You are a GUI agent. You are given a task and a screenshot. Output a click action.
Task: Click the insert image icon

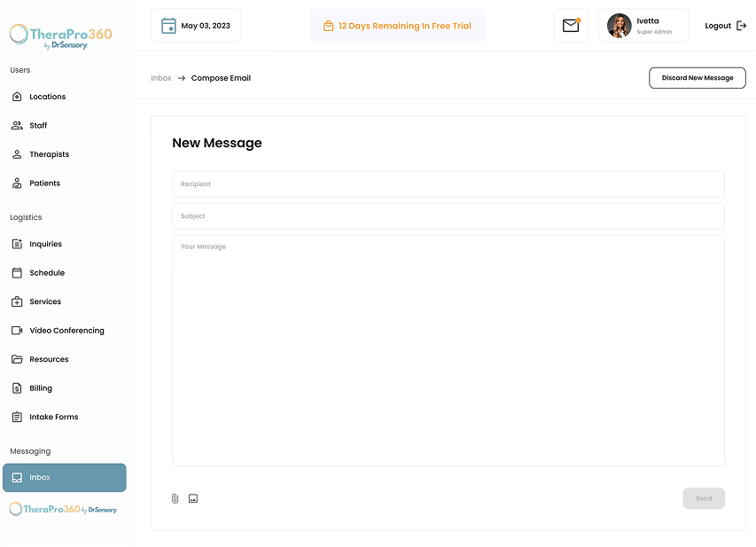193,498
